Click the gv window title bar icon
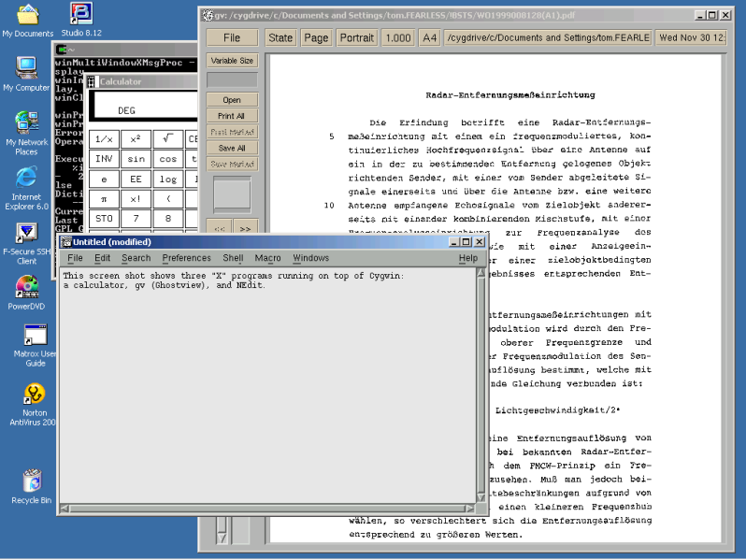This screenshot has width=746, height=560. [208, 15]
